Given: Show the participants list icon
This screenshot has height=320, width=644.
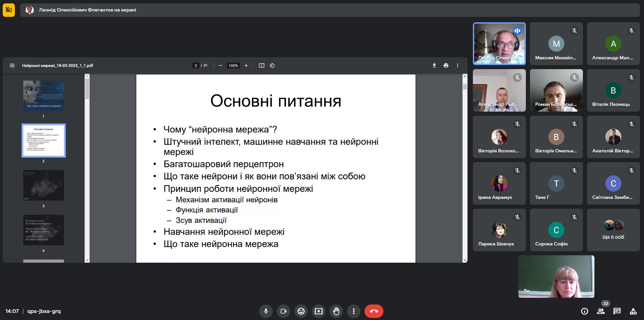Looking at the screenshot, I should (x=601, y=311).
